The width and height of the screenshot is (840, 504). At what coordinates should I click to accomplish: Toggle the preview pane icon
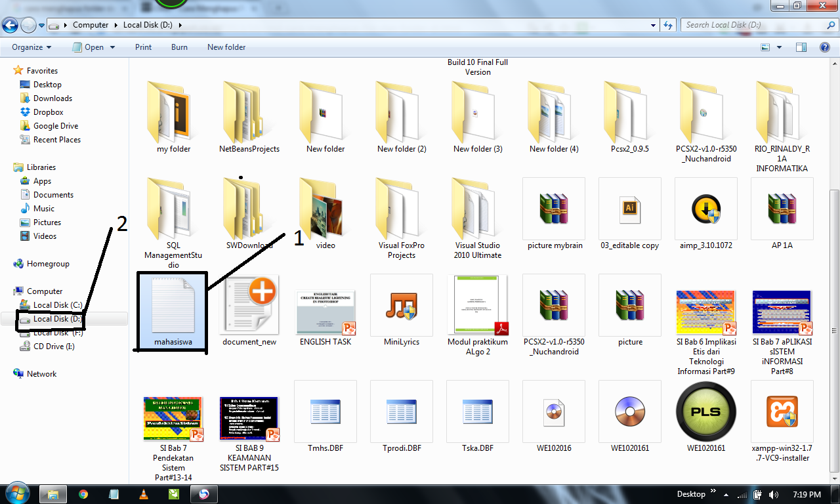tap(801, 47)
